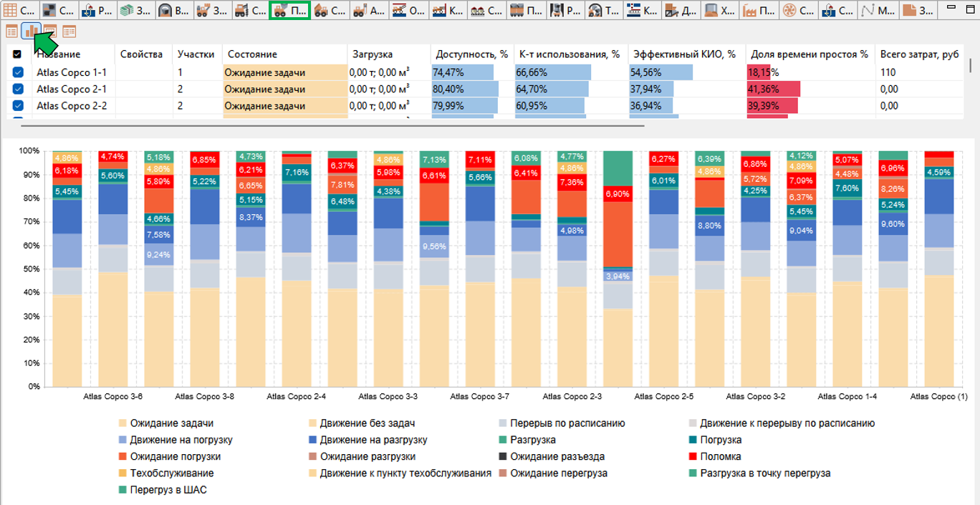Image resolution: width=980 pixels, height=505 pixels.
Task: Open the first tab with grid icon
Action: [19, 10]
